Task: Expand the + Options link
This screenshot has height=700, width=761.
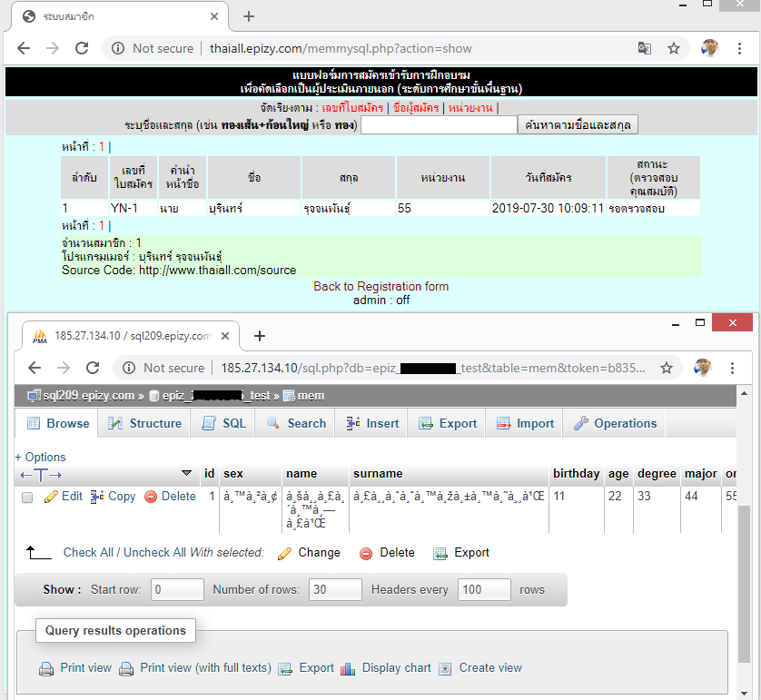Action: pyautogui.click(x=41, y=457)
